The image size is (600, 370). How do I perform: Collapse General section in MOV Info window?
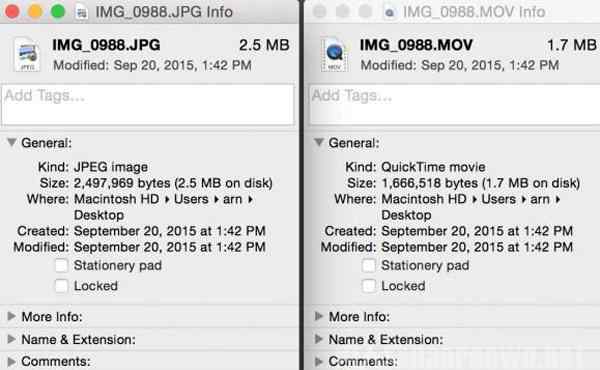(319, 143)
